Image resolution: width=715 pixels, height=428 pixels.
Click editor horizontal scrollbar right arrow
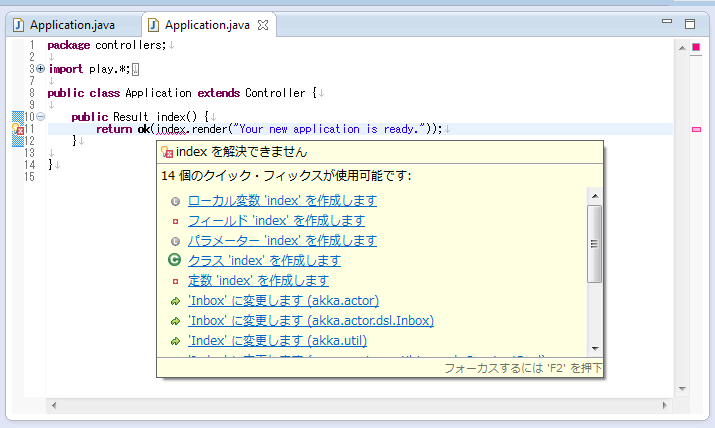tap(664, 405)
